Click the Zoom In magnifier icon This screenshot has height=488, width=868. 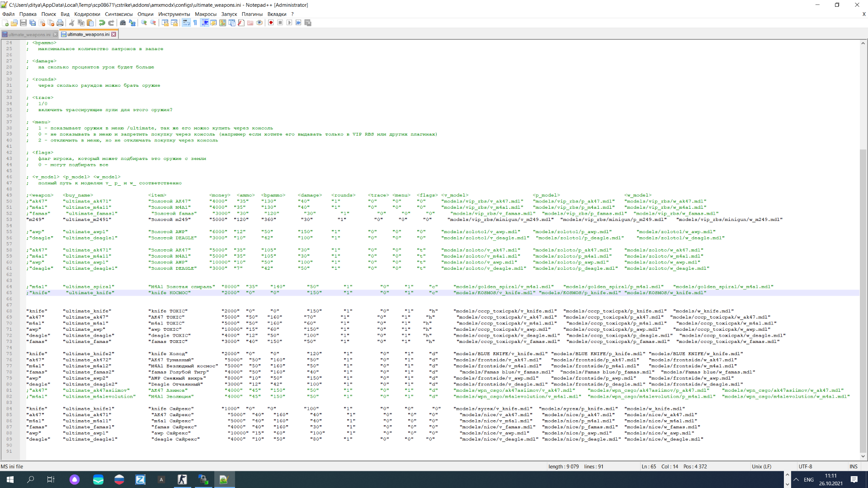[144, 23]
